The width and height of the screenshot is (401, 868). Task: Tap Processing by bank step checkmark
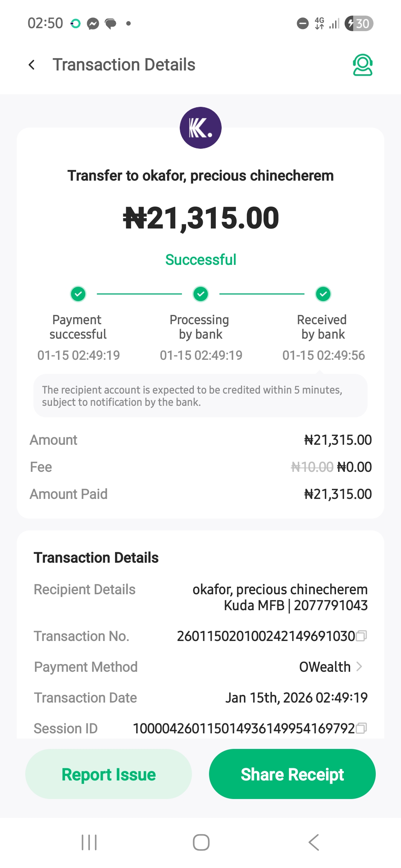(201, 294)
